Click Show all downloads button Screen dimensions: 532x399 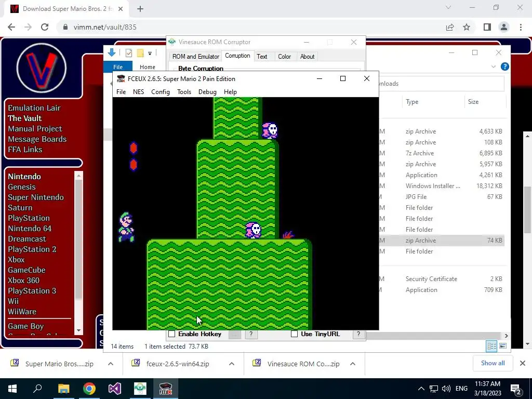[x=493, y=363]
